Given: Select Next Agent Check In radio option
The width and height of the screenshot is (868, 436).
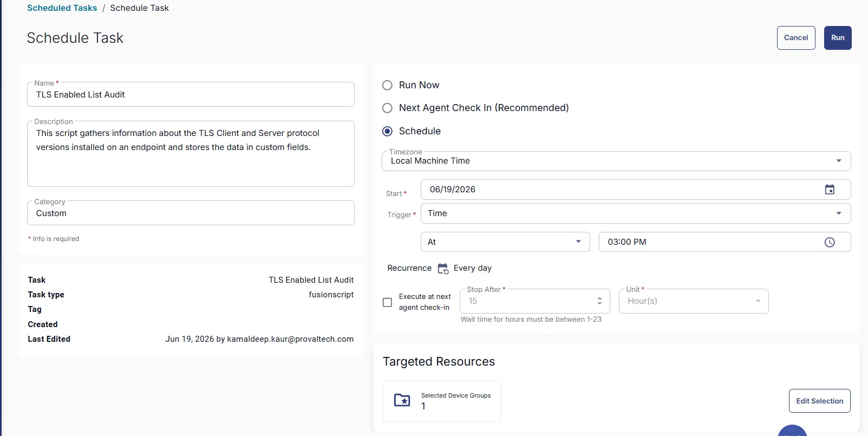Looking at the screenshot, I should point(387,108).
